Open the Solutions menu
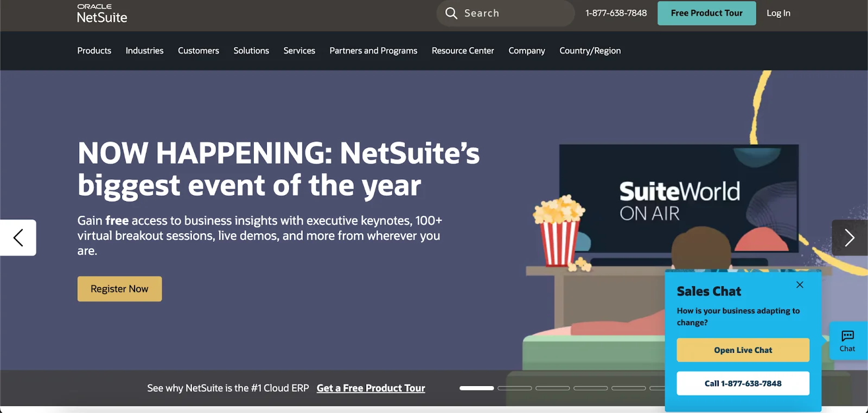Viewport: 868px width, 413px height. tap(251, 50)
